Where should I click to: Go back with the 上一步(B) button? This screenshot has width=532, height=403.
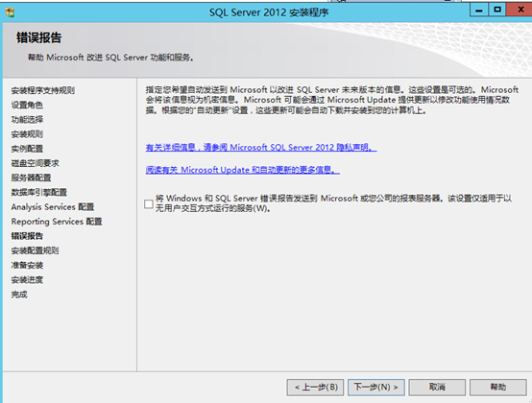(315, 387)
